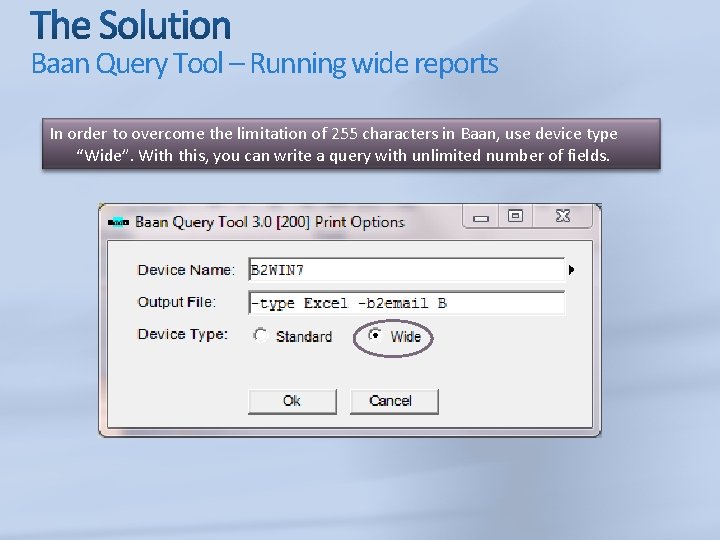This screenshot has height=540, width=720.
Task: Click the subtitle 'Baan Query Tool – Running wide reports'
Action: 264,63
